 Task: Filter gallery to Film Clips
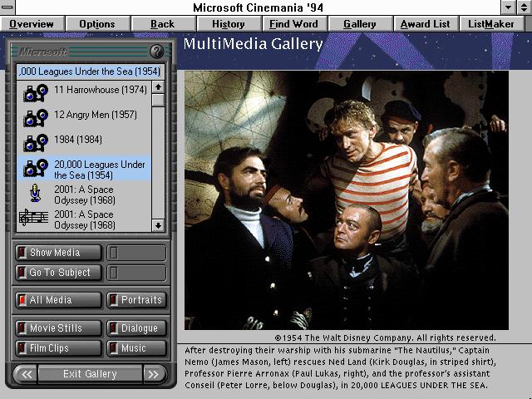58,348
